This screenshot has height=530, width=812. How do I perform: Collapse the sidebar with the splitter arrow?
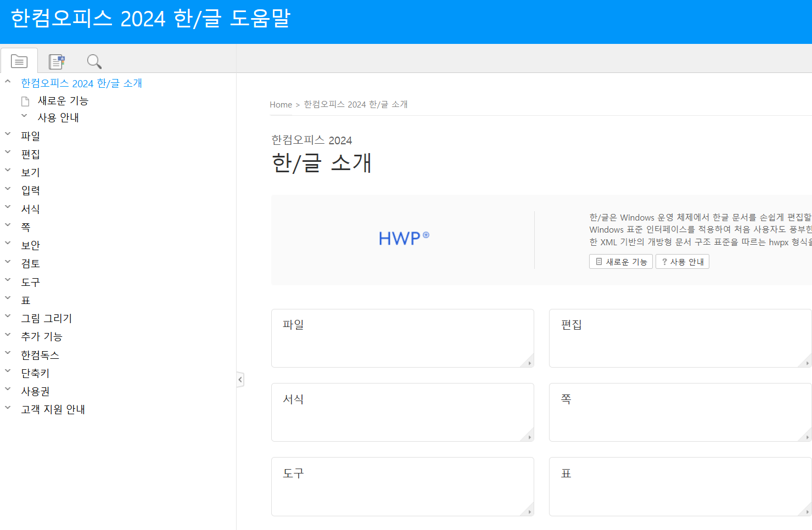240,380
